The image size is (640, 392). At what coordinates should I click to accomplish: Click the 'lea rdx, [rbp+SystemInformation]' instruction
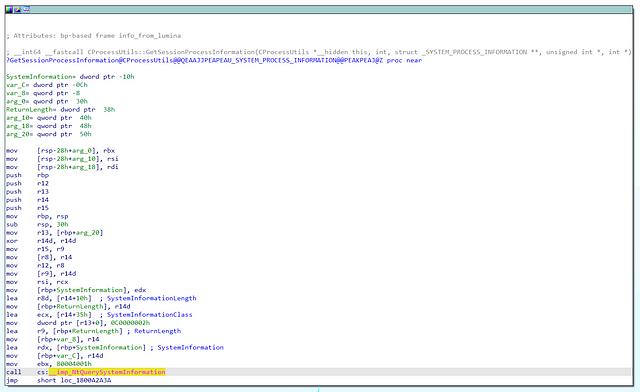click(x=76, y=347)
